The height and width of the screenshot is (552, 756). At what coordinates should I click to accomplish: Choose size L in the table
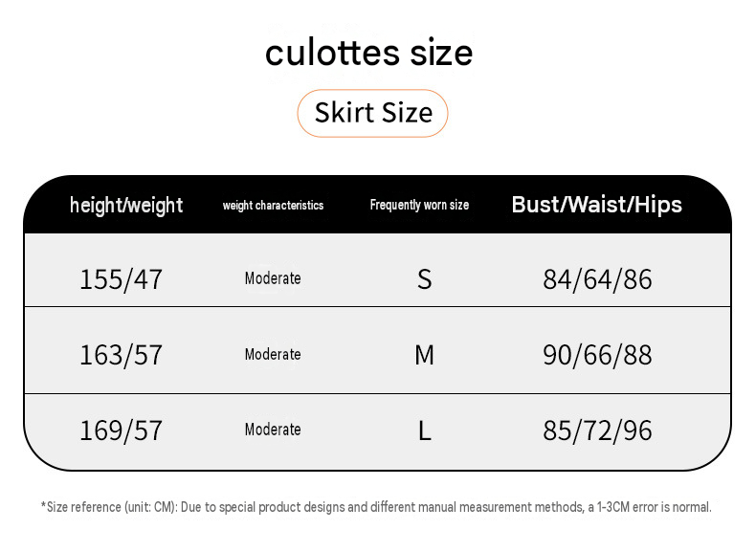(x=424, y=431)
